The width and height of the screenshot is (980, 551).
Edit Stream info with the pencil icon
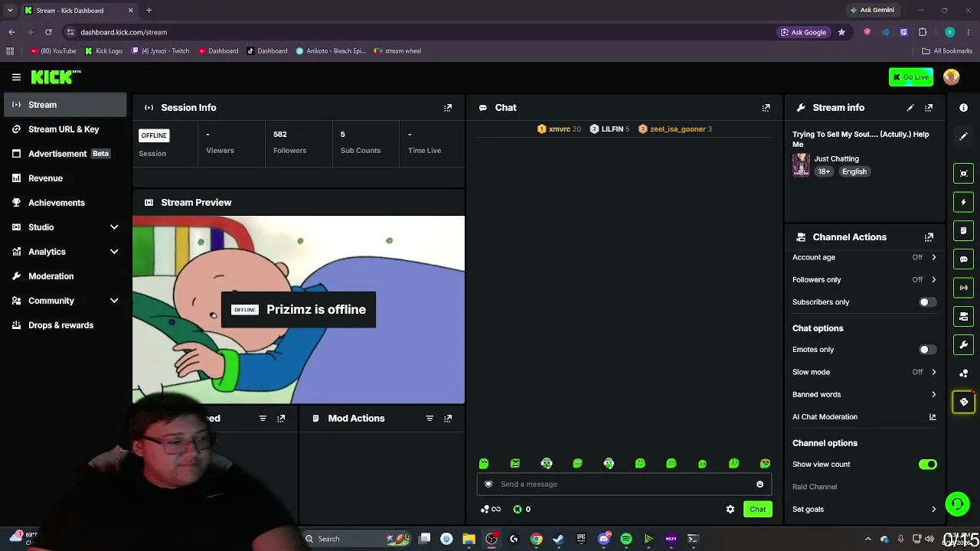[x=910, y=108]
